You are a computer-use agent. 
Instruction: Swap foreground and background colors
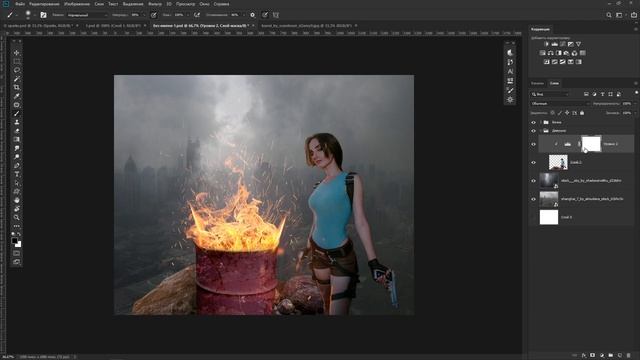point(19,234)
